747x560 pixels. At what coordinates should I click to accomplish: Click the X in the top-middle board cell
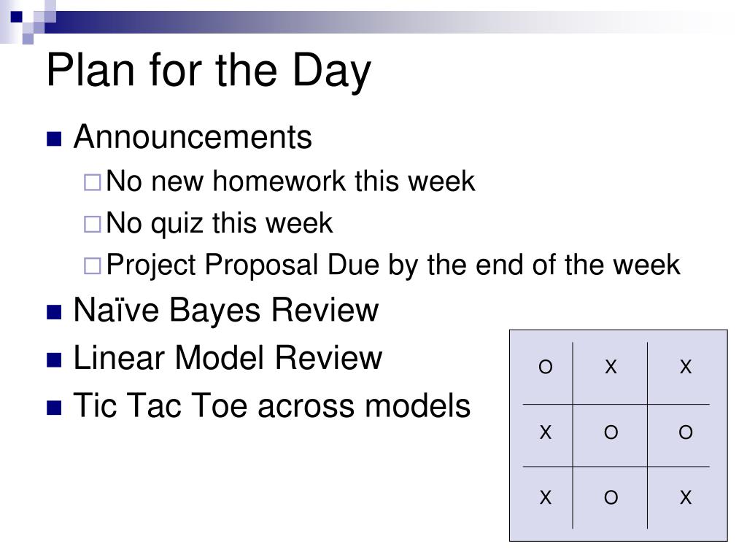tap(611, 367)
